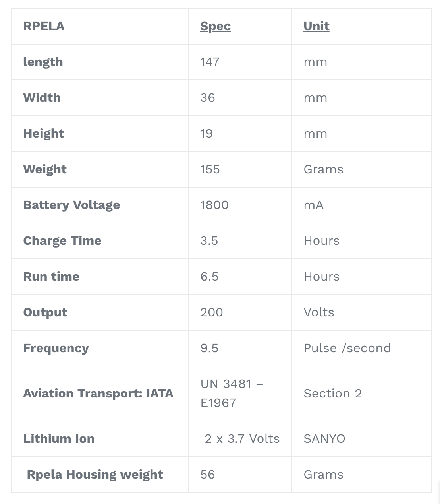Select the Width row label
Image resolution: width=440 pixels, height=504 pixels.
(x=42, y=98)
